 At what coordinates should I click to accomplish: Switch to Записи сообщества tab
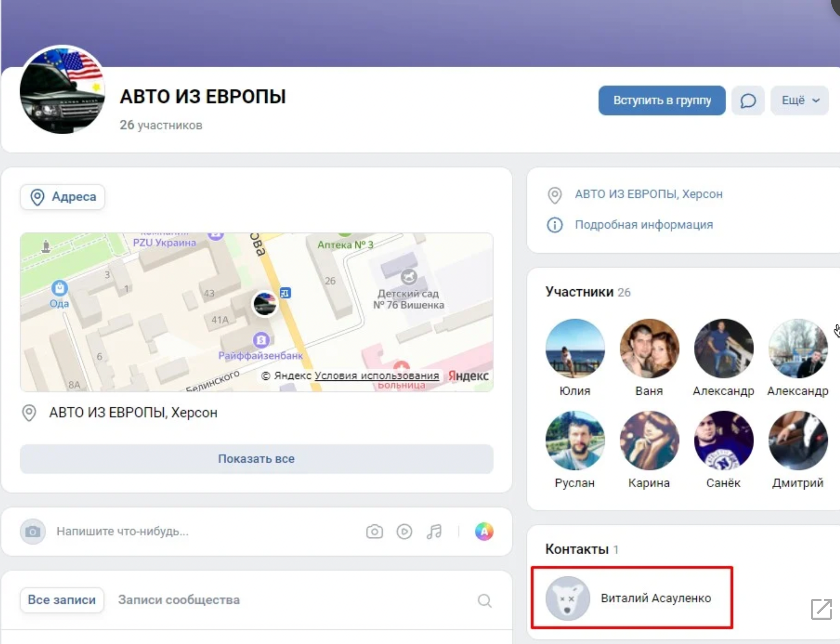(179, 600)
